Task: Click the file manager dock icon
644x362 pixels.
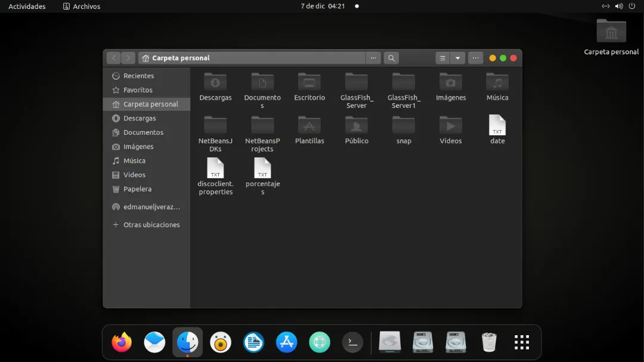Action: 188,342
